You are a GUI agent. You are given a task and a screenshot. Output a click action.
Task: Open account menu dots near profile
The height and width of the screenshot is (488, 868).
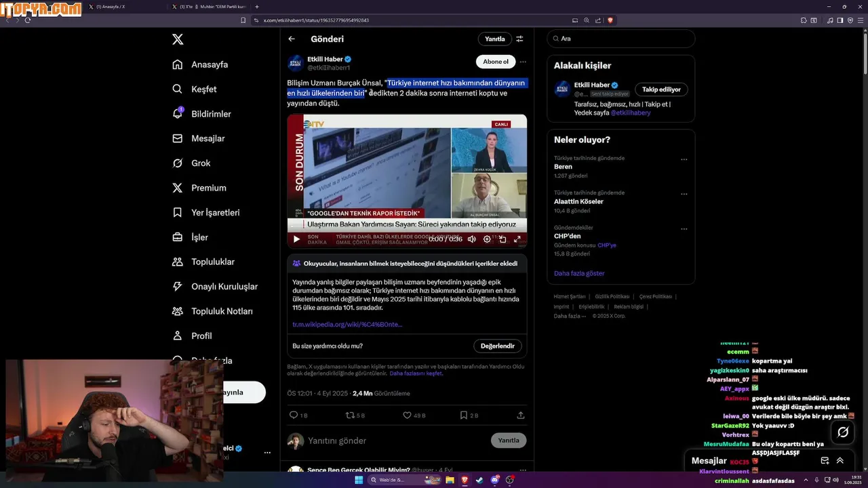click(267, 452)
